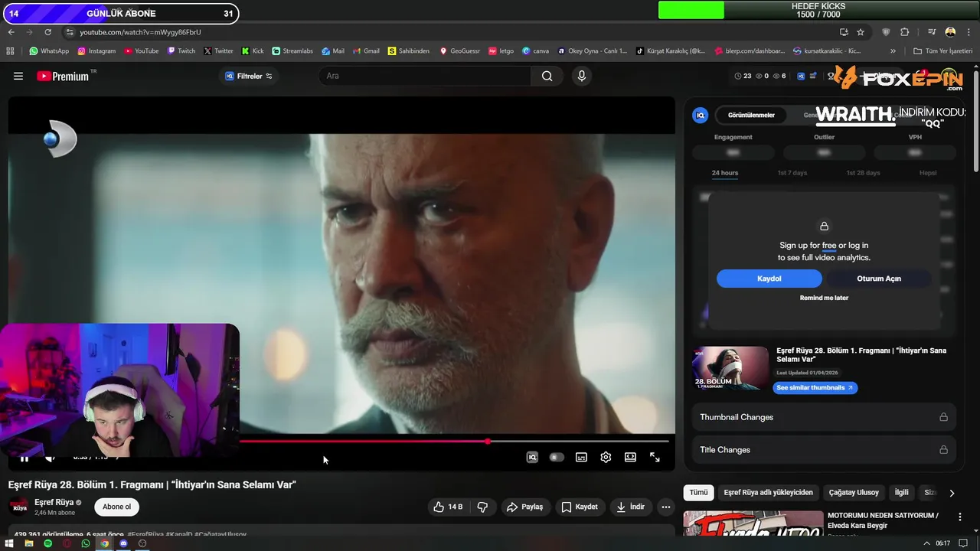Show more chips with the right arrow
Viewport: 980px width, 551px height.
click(952, 493)
